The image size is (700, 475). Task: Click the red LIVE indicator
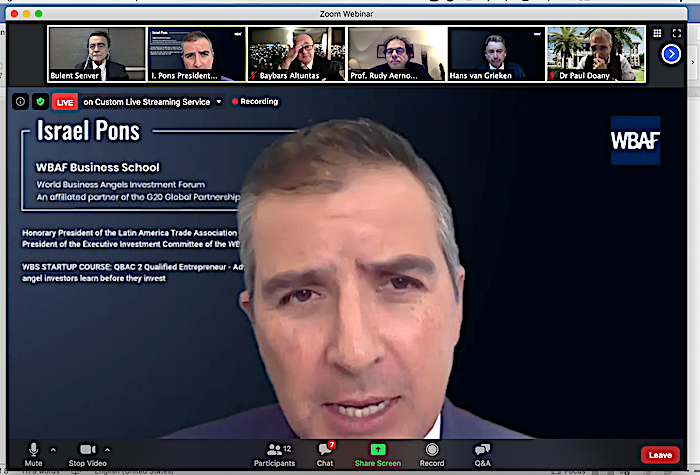click(x=65, y=102)
